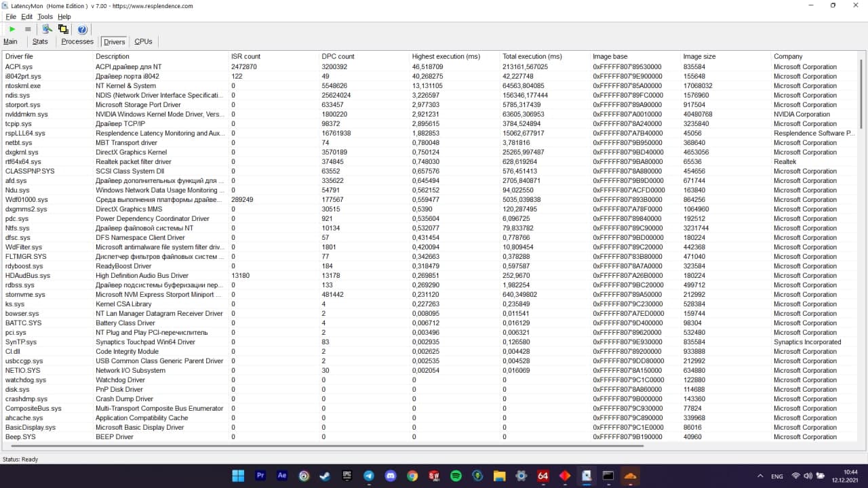The image size is (868, 488).
Task: Open the orange cloud app on the taskbar
Action: tap(629, 476)
